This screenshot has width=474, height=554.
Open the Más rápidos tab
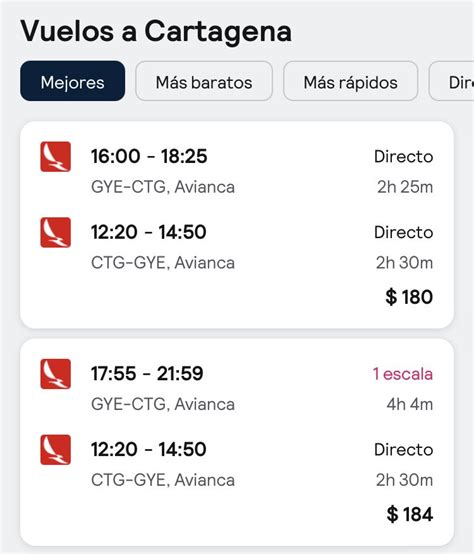click(350, 81)
